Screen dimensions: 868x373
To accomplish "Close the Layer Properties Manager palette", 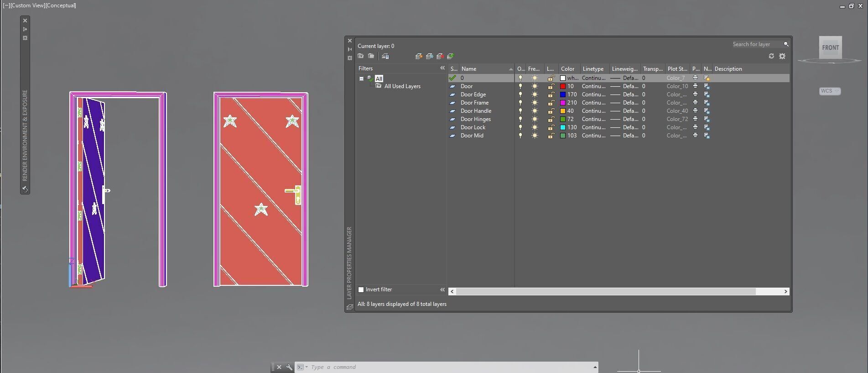I will click(x=350, y=41).
